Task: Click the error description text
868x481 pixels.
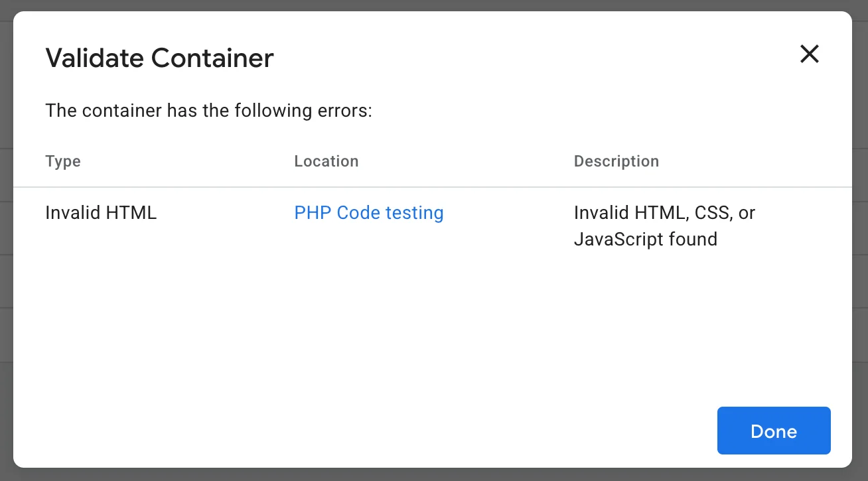Action: pos(664,226)
